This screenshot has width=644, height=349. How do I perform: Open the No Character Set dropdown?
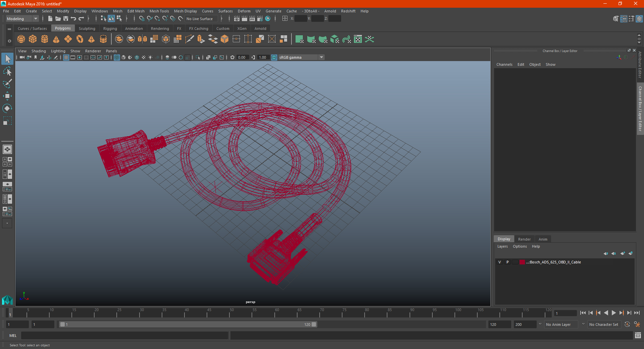point(604,325)
